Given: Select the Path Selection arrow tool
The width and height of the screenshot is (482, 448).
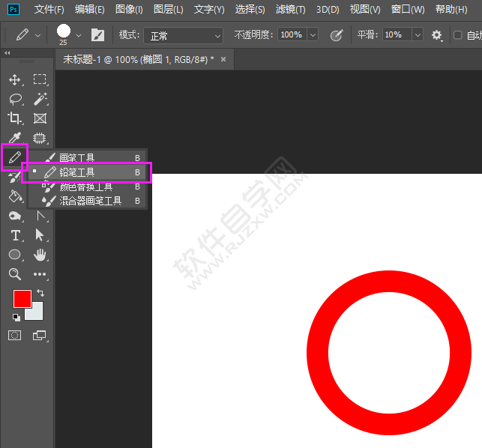Looking at the screenshot, I should pyautogui.click(x=40, y=235).
